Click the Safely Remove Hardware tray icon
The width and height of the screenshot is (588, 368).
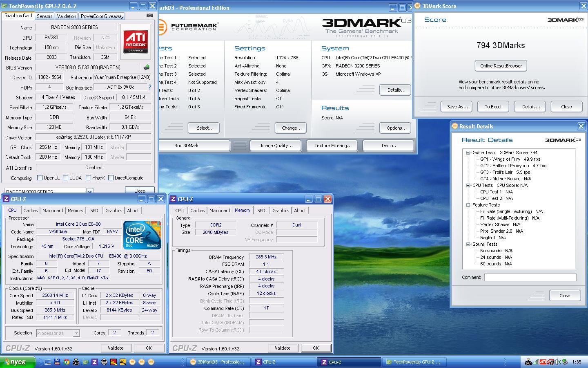565,362
